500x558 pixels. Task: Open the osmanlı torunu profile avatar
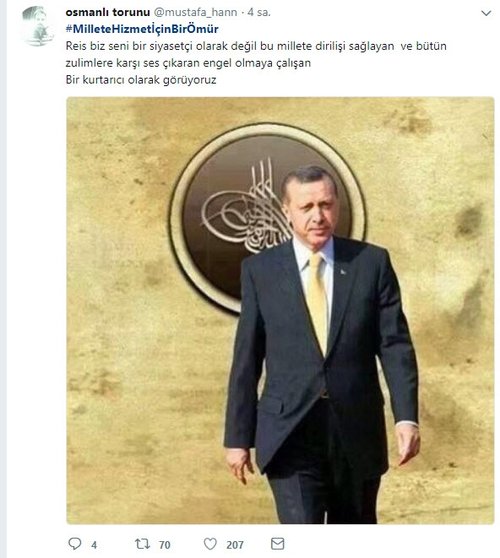[x=37, y=26]
